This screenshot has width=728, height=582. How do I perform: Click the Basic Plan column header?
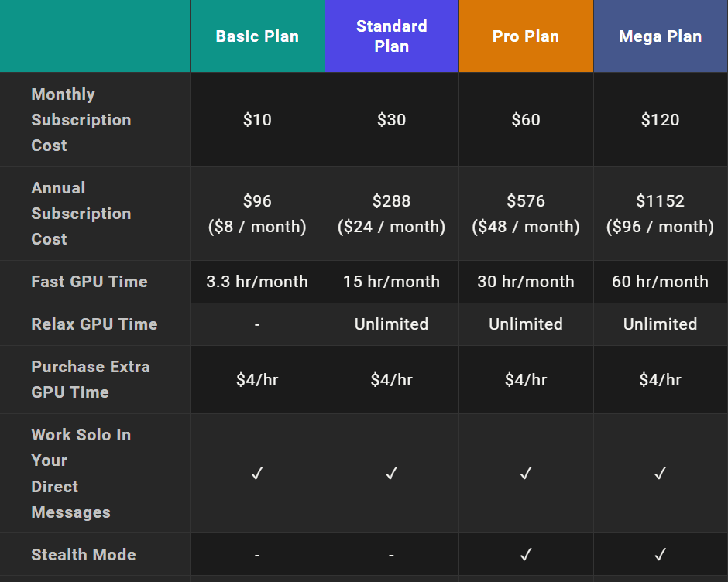(257, 36)
